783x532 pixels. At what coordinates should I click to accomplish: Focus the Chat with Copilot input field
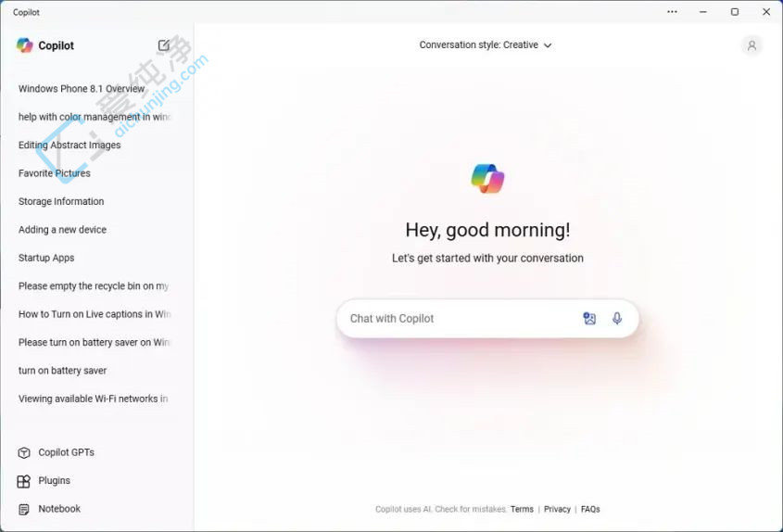460,319
